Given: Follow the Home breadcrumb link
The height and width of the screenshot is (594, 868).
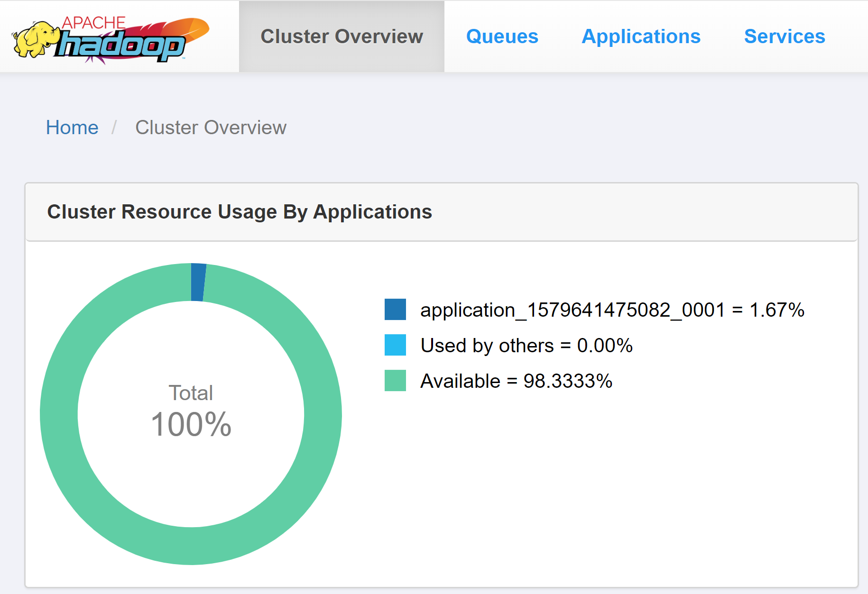Looking at the screenshot, I should pos(72,128).
